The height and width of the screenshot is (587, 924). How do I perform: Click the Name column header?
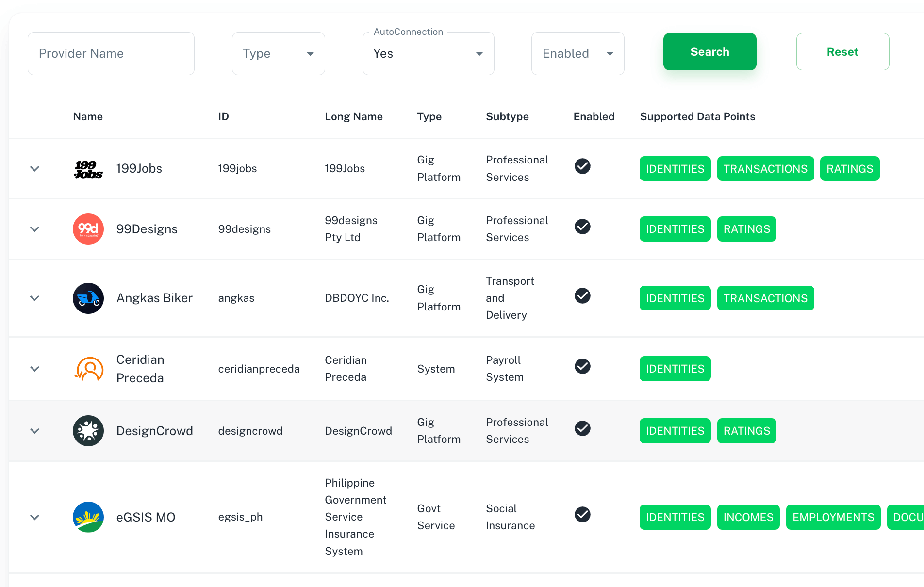point(88,116)
